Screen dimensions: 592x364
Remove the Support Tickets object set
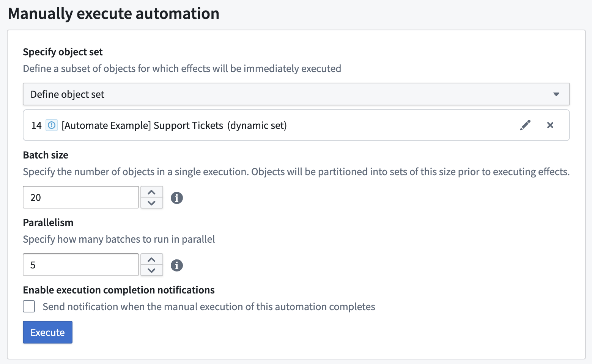[550, 125]
